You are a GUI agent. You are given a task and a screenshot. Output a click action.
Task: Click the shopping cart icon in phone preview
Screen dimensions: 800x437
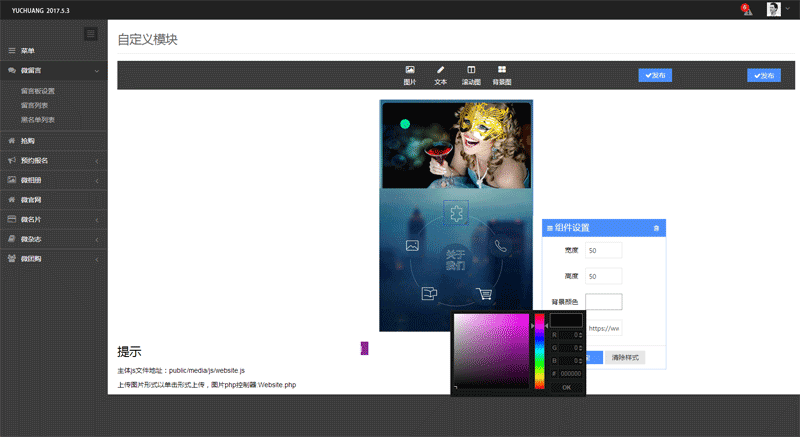point(485,294)
